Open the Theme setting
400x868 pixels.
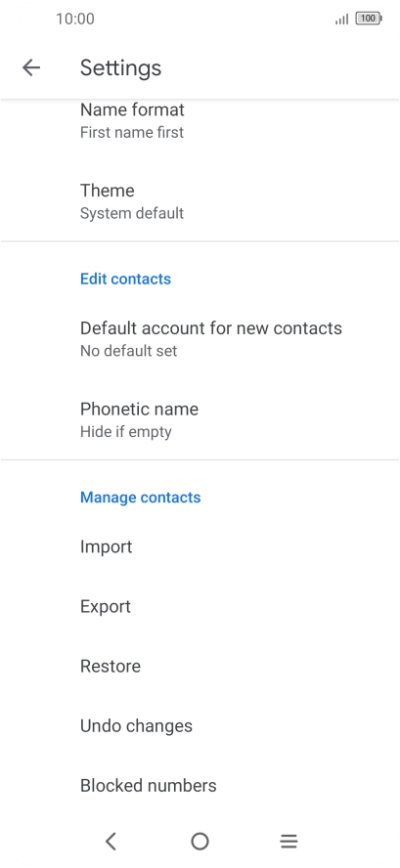click(200, 201)
